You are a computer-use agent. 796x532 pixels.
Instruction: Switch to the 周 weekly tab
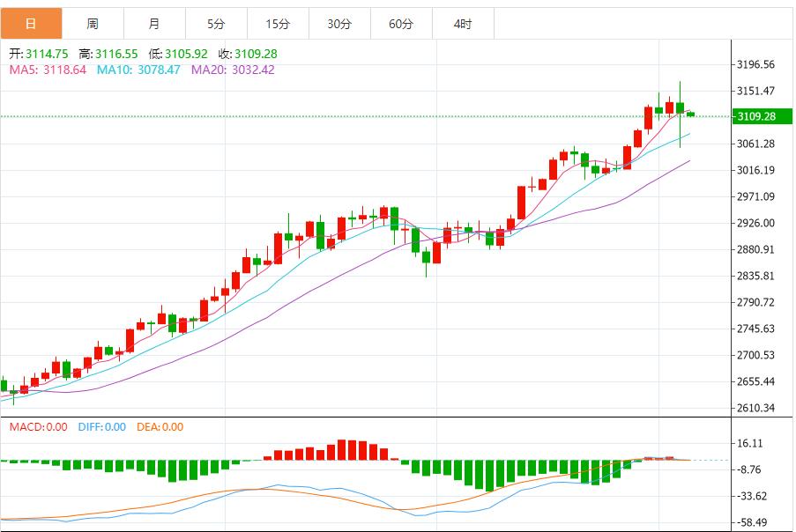[x=93, y=23]
